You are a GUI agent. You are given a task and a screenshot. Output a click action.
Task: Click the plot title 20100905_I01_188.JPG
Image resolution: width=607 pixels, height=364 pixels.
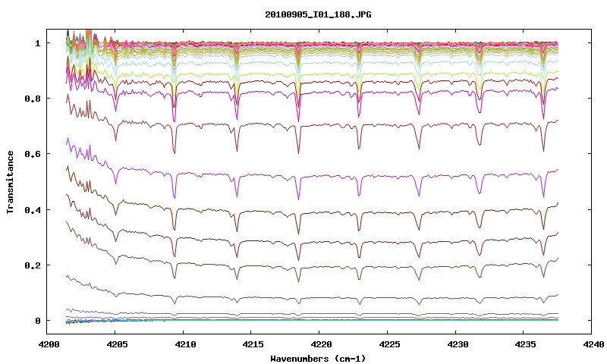click(318, 14)
